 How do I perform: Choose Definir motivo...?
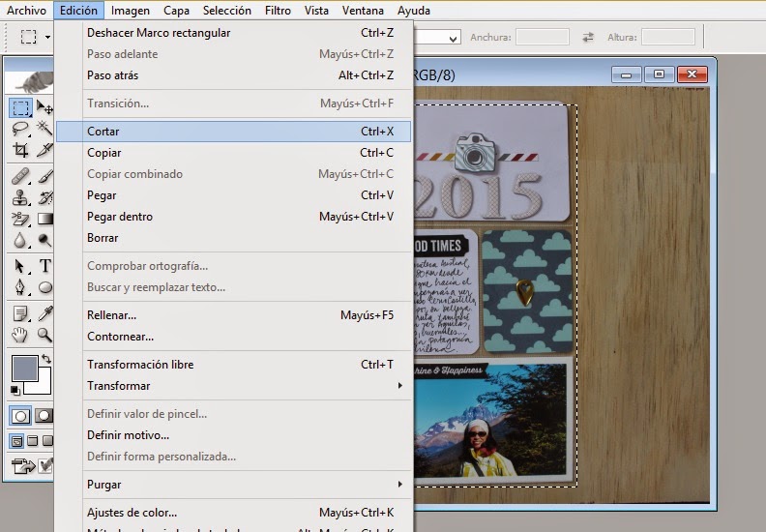click(x=233, y=434)
